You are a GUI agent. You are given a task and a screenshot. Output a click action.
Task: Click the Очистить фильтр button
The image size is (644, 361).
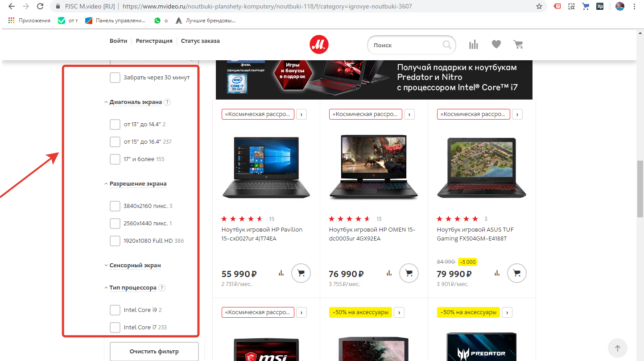154,352
